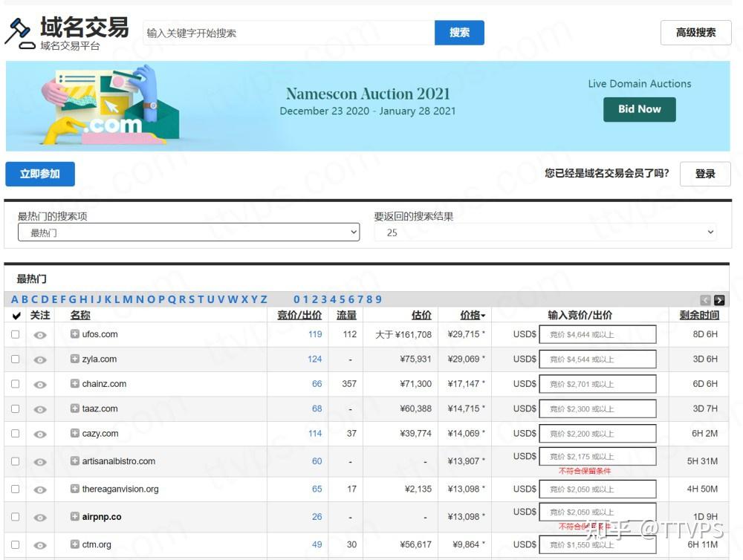Viewport: 743px width, 560px height.
Task: Sort by the 流量 column header
Action: [x=346, y=315]
